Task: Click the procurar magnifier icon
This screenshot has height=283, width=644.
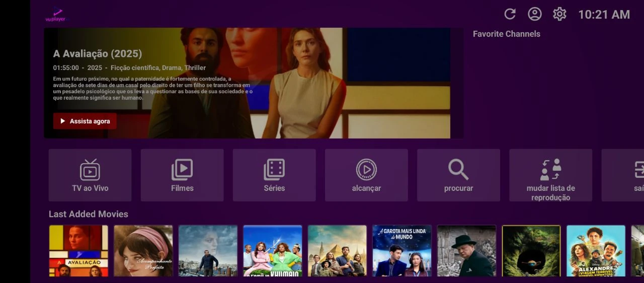Action: point(458,170)
